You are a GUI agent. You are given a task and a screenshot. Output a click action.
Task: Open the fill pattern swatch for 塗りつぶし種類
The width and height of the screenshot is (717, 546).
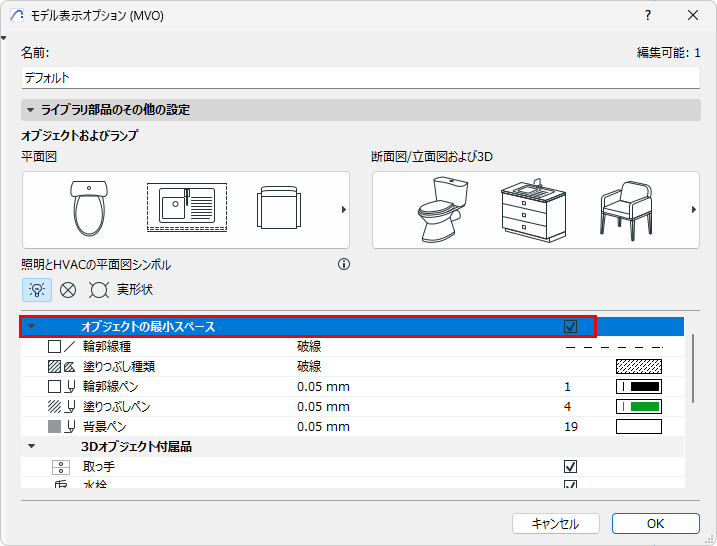[x=639, y=367]
